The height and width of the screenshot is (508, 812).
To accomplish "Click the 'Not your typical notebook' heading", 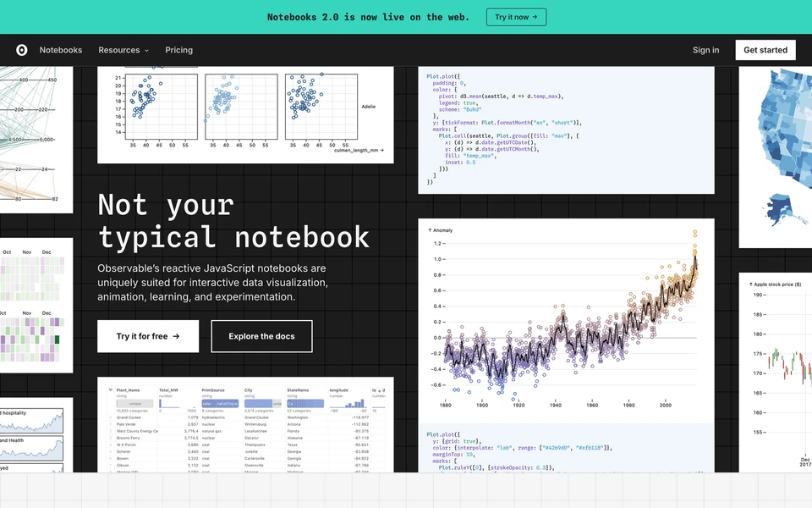I will point(233,221).
